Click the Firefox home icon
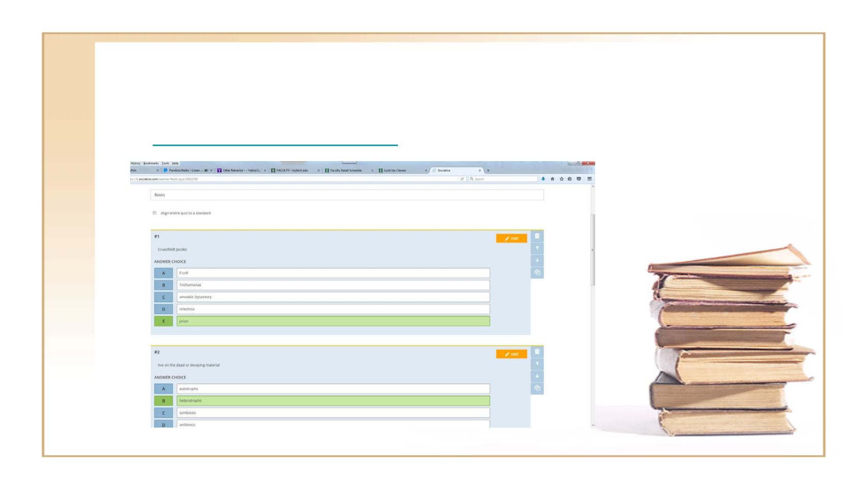Image resolution: width=868 pixels, height=488 pixels. point(553,179)
